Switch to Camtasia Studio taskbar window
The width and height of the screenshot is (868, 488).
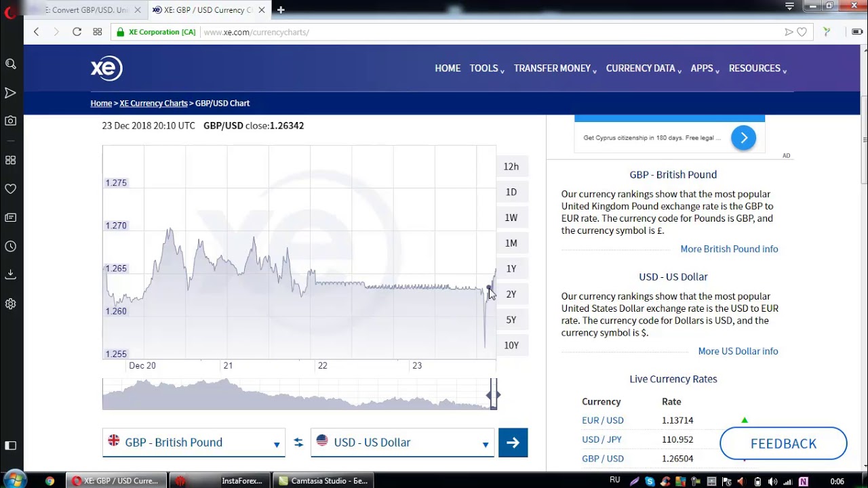pyautogui.click(x=323, y=481)
